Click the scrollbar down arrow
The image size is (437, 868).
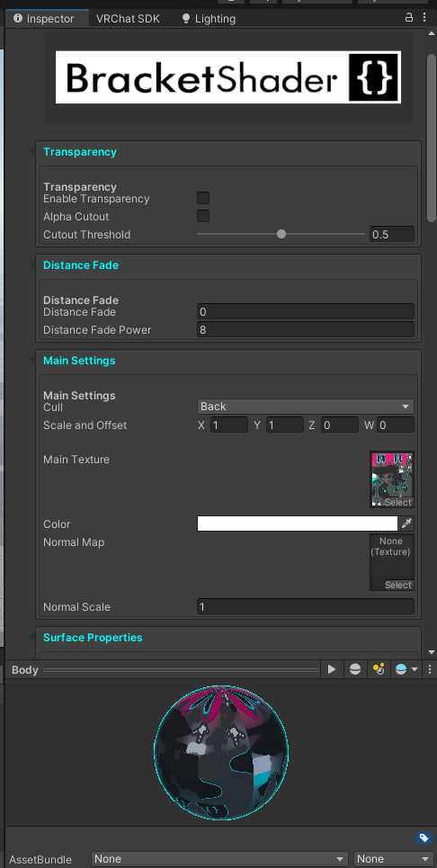click(432, 652)
